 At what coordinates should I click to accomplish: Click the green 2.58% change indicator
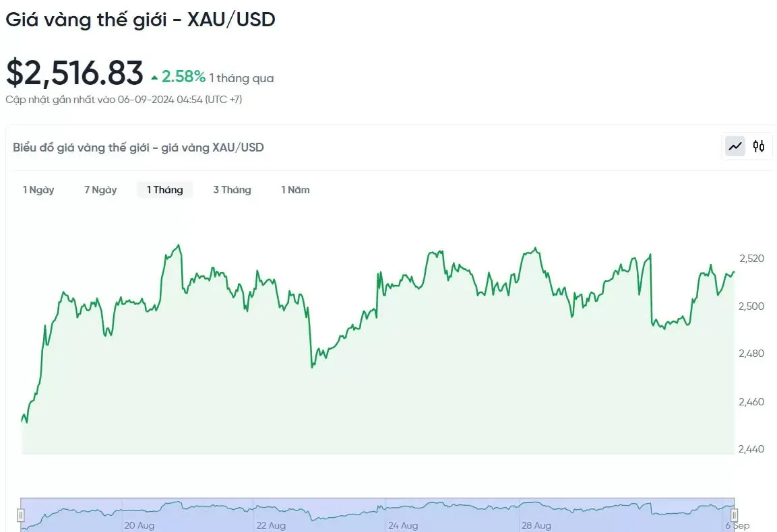[179, 77]
